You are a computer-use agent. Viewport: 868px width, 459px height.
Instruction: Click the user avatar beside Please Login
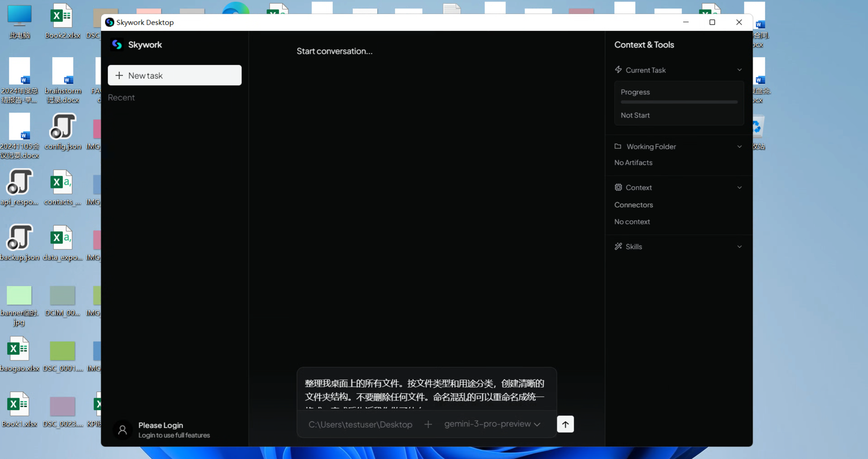[x=122, y=430]
